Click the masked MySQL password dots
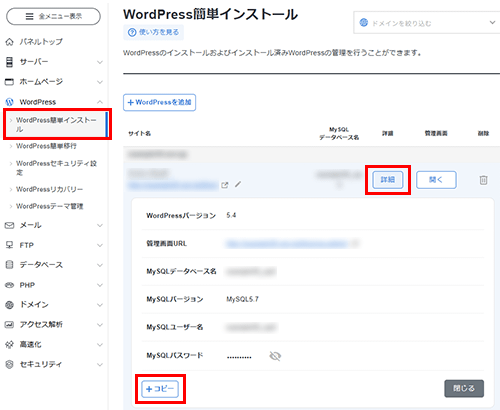This screenshot has height=410, width=500. tap(239, 357)
